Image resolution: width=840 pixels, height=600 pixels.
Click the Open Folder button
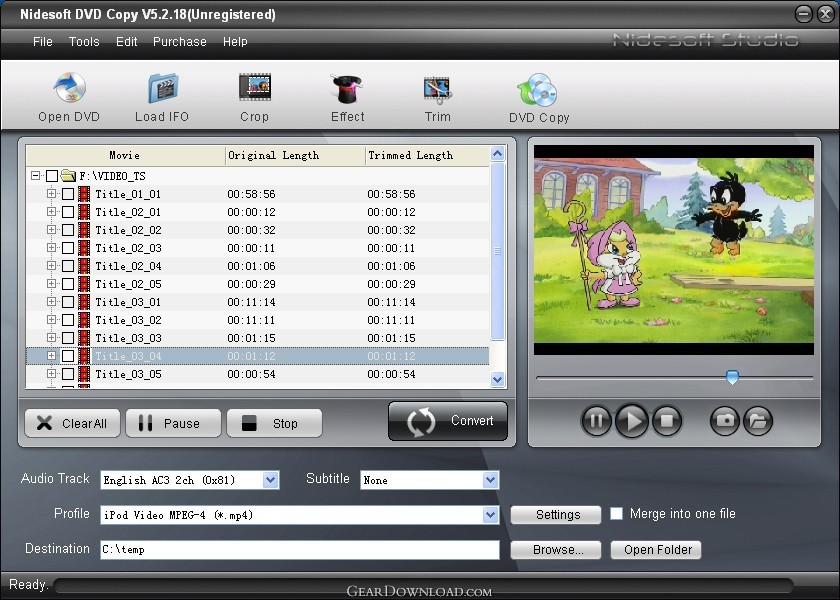pos(656,550)
